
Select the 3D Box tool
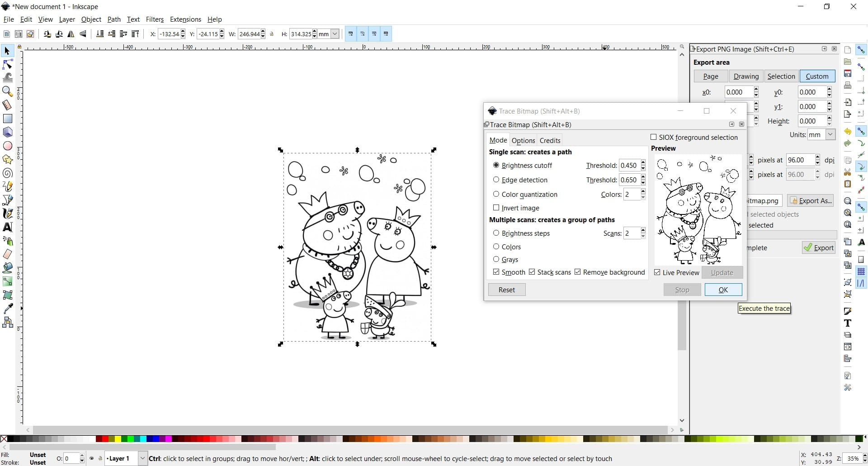(x=7, y=132)
